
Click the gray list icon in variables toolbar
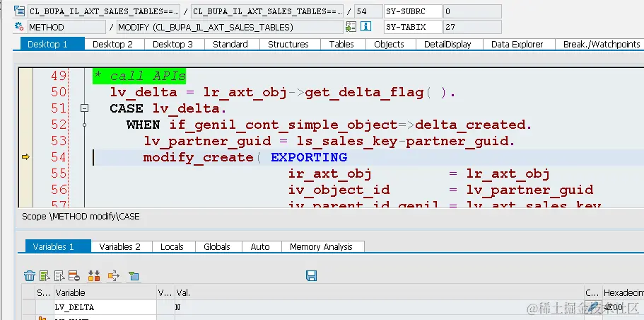pyautogui.click(x=59, y=276)
